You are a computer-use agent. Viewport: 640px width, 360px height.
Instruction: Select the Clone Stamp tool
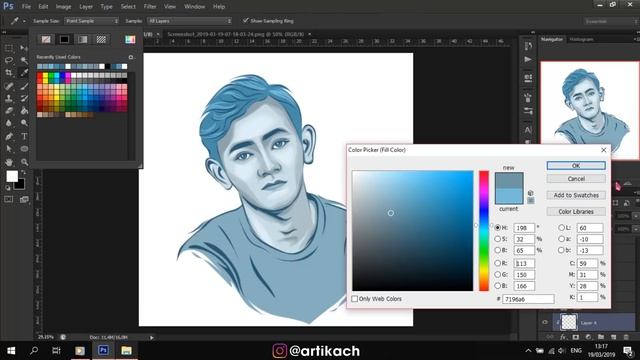pos(9,98)
